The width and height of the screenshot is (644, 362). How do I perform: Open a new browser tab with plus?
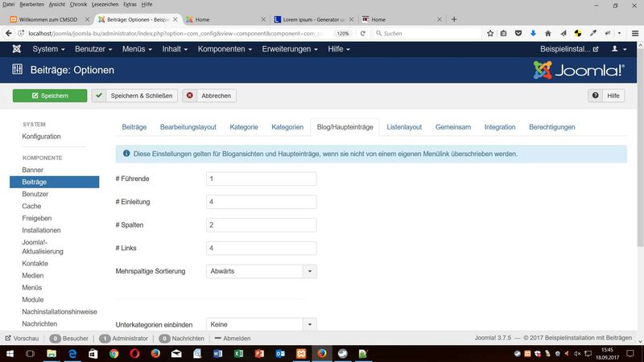[454, 19]
